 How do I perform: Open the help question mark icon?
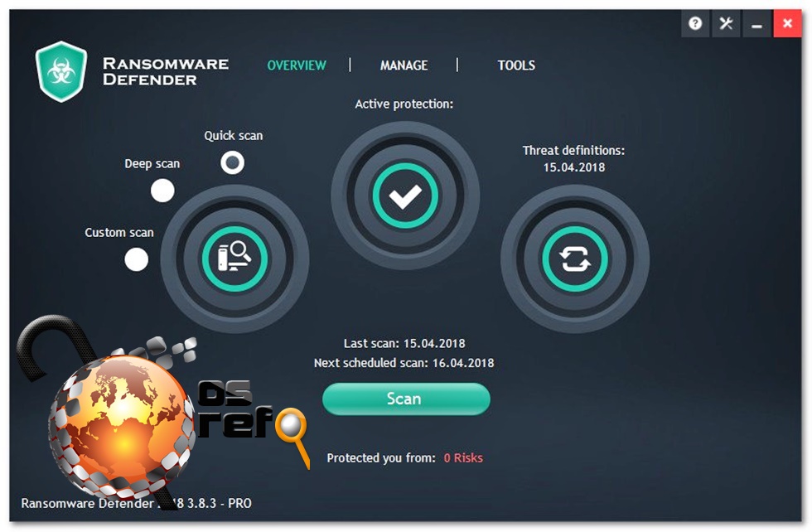coord(695,23)
